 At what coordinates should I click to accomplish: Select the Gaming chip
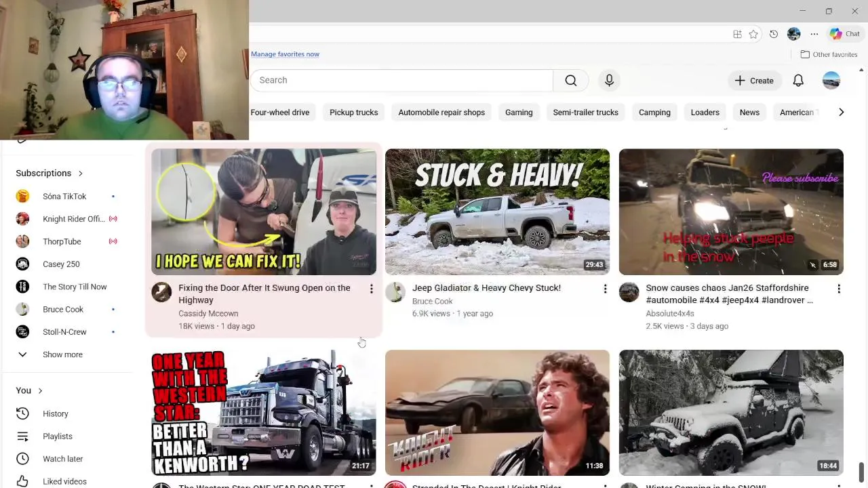(519, 113)
